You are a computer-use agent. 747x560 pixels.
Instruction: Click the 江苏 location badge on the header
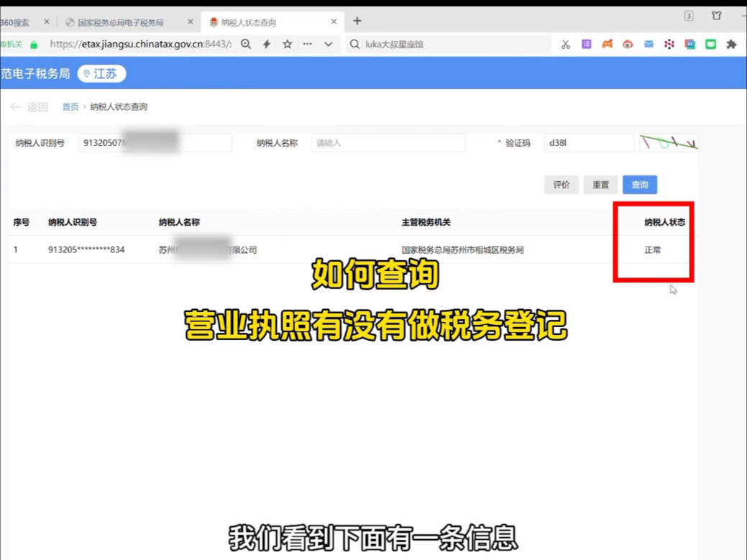pos(101,73)
